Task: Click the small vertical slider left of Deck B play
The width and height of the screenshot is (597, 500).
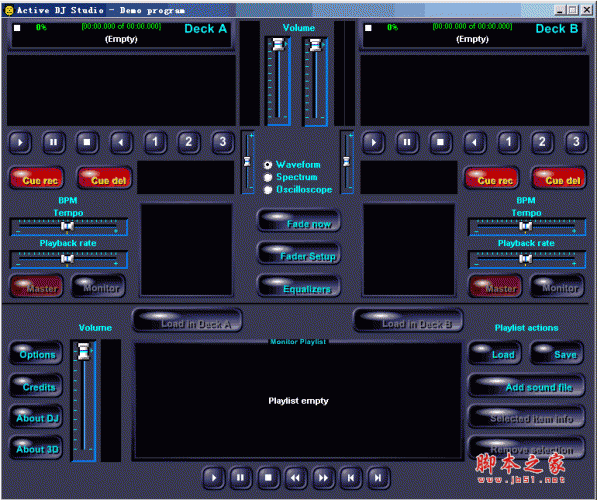Action: pyautogui.click(x=347, y=162)
